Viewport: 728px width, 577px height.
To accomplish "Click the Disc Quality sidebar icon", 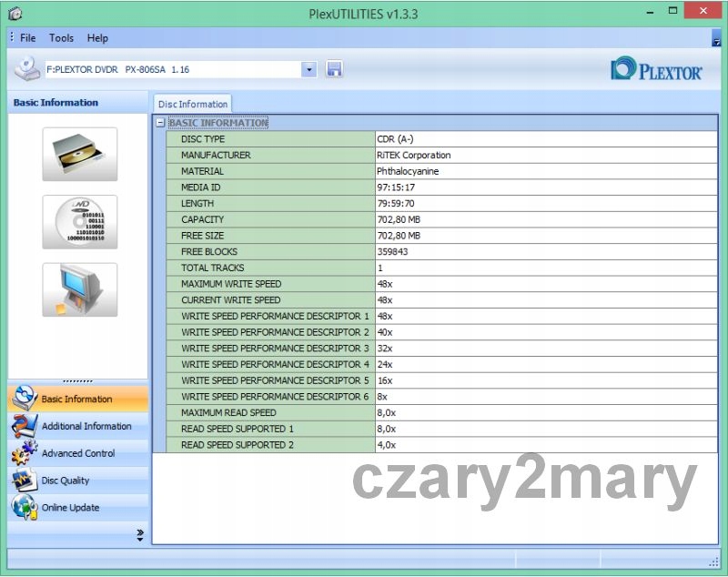I will tap(25, 481).
